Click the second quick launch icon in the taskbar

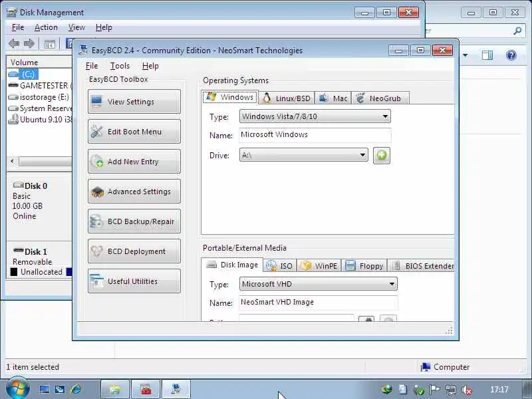[x=60, y=389]
